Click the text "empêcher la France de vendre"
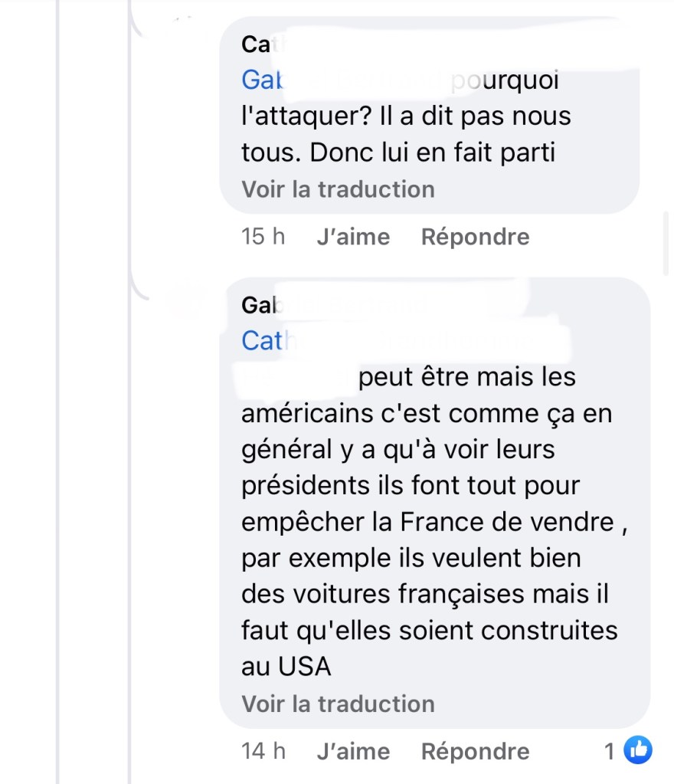This screenshot has height=784, width=674. click(427, 522)
